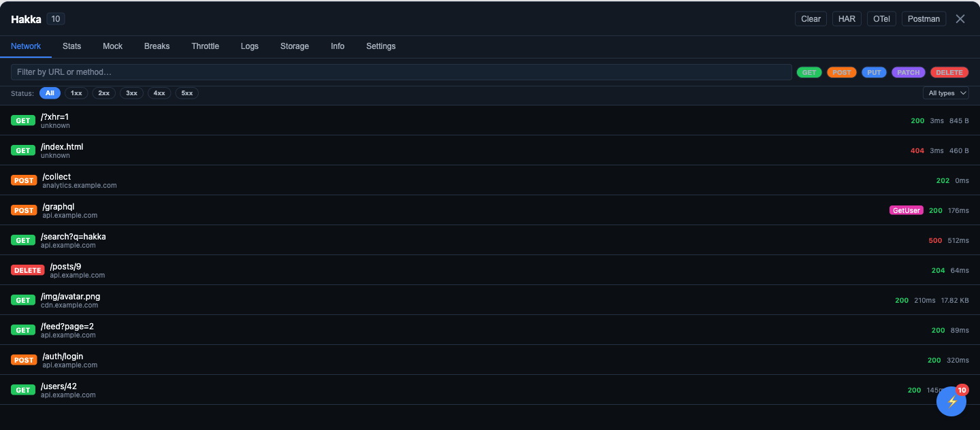
Task: Click the request count badge 10 beside Hakka
Action: click(x=56, y=19)
